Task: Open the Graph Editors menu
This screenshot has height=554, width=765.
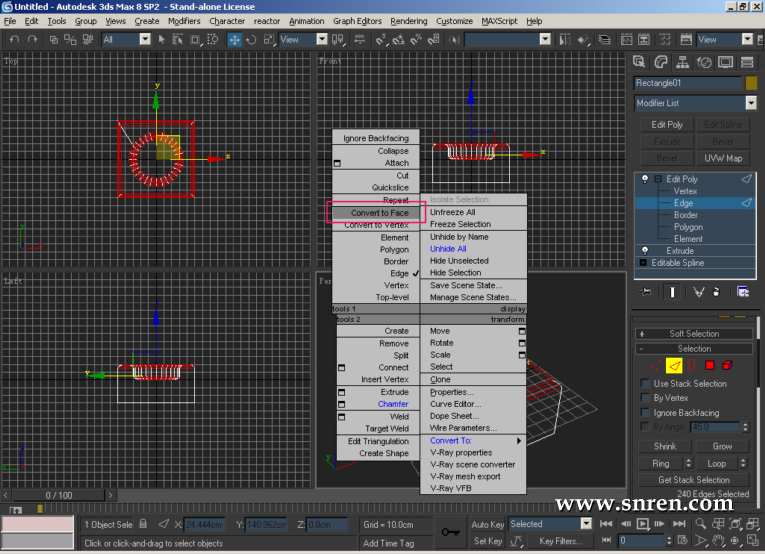Action: click(x=357, y=21)
